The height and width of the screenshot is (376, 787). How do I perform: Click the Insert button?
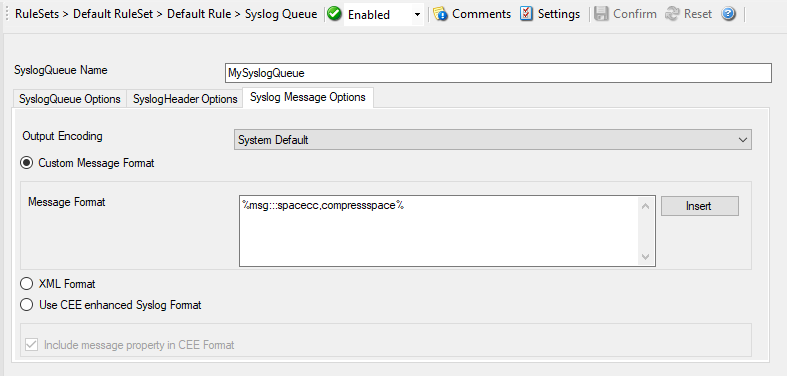click(699, 206)
